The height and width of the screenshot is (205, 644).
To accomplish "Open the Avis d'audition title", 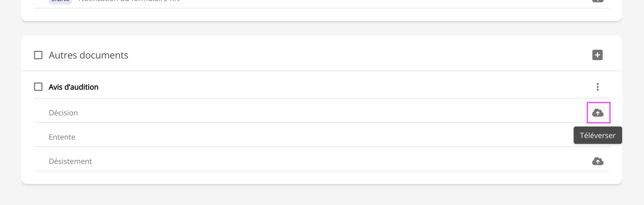I will pos(74,87).
